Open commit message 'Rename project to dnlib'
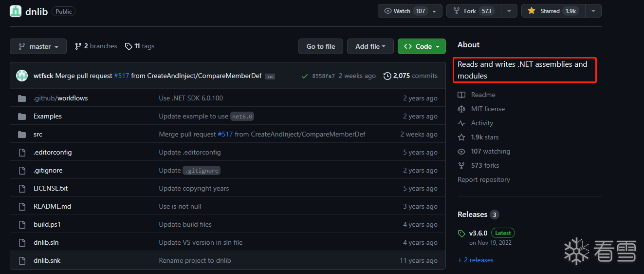The image size is (644, 274). (x=195, y=260)
